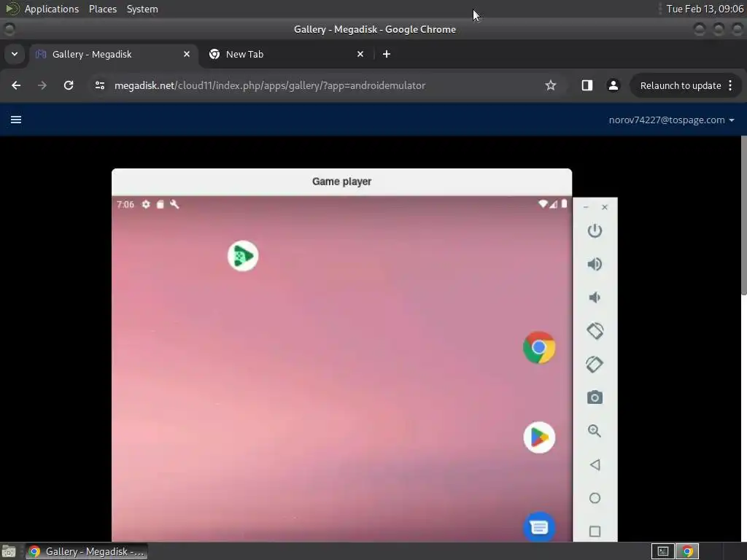
Task: Open the norov74227@tospage.com account dropdown
Action: point(671,120)
